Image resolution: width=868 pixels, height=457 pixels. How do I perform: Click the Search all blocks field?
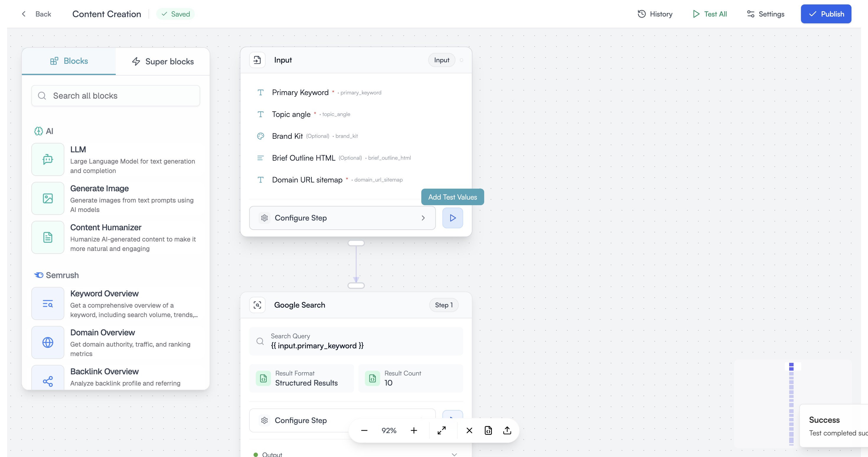pos(115,96)
